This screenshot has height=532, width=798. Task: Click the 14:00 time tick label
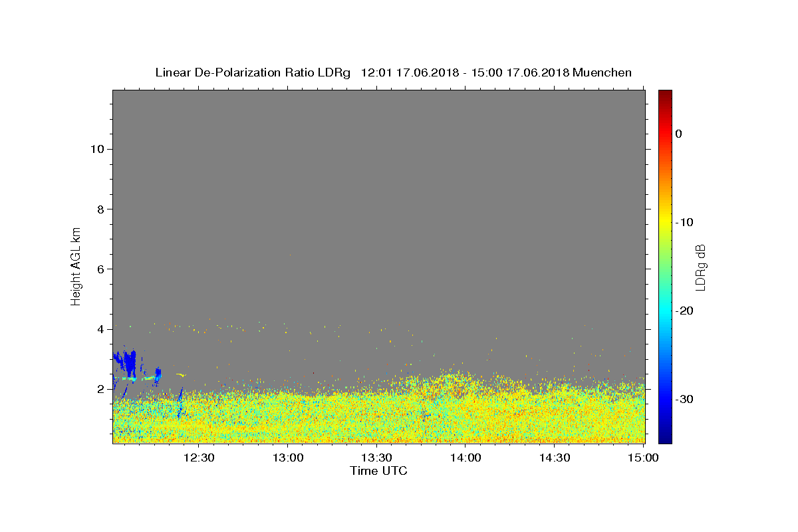coord(465,458)
